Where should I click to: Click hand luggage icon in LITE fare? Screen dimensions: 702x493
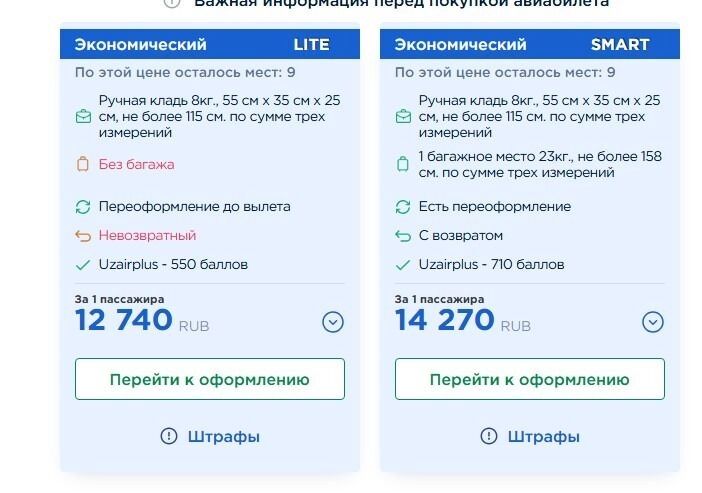point(83,117)
